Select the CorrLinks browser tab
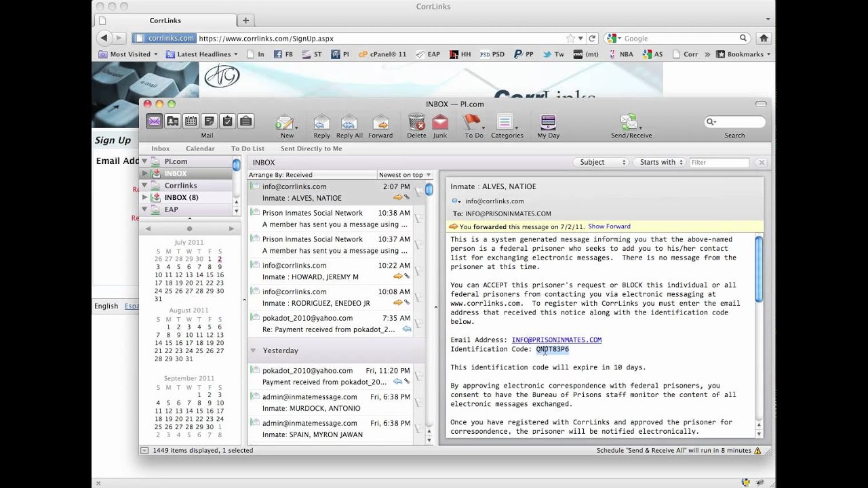The width and height of the screenshot is (868, 488). tap(165, 20)
